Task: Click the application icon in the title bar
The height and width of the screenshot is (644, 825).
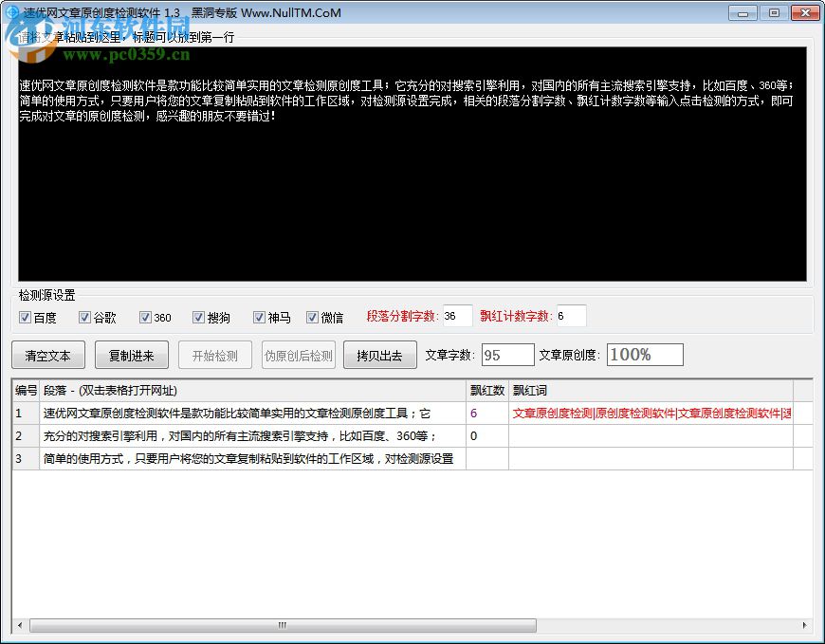Action: [11, 12]
